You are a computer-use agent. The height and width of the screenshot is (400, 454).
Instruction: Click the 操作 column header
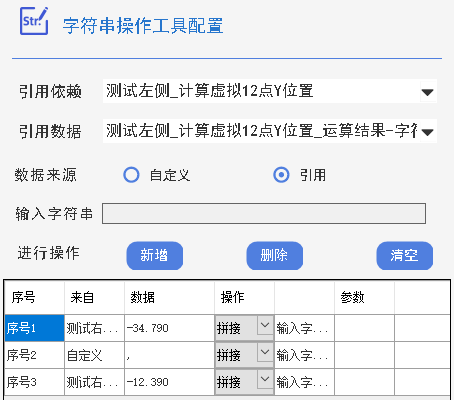(x=244, y=297)
